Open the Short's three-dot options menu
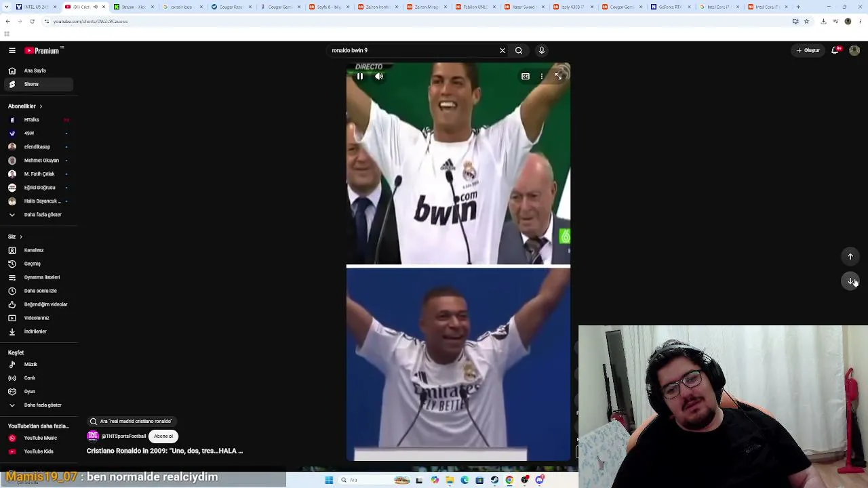Image resolution: width=868 pixels, height=488 pixels. pyautogui.click(x=541, y=77)
